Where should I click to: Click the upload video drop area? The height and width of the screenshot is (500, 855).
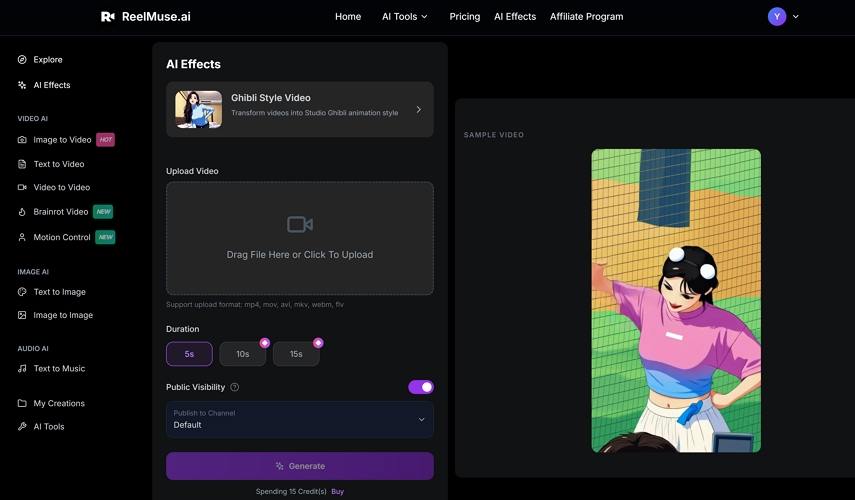300,238
